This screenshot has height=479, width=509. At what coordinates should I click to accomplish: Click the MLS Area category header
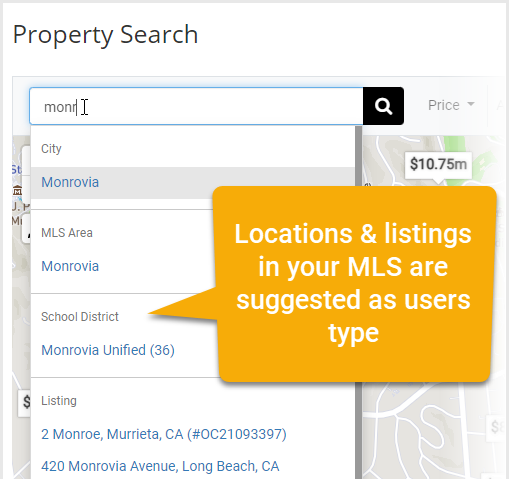coord(67,233)
